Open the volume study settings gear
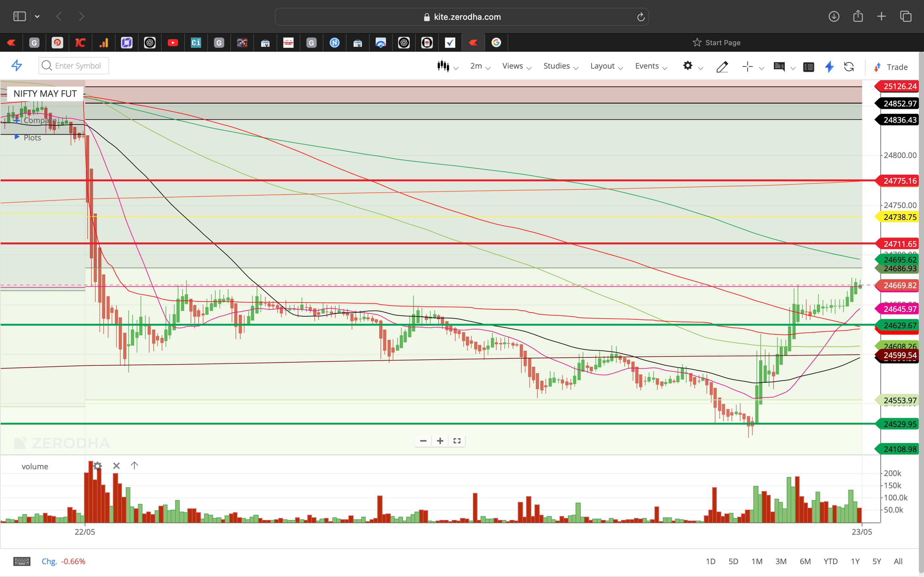Image resolution: width=924 pixels, height=577 pixels. click(x=97, y=466)
